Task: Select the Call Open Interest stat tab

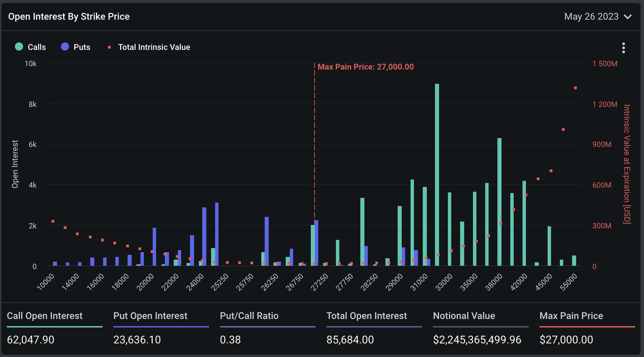Action: pyautogui.click(x=45, y=316)
